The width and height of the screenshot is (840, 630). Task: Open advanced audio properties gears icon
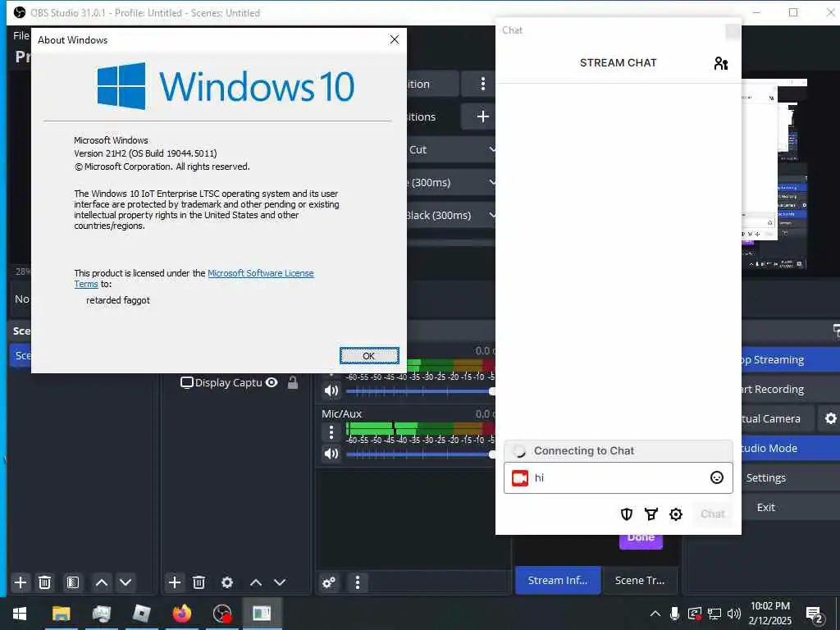click(329, 582)
